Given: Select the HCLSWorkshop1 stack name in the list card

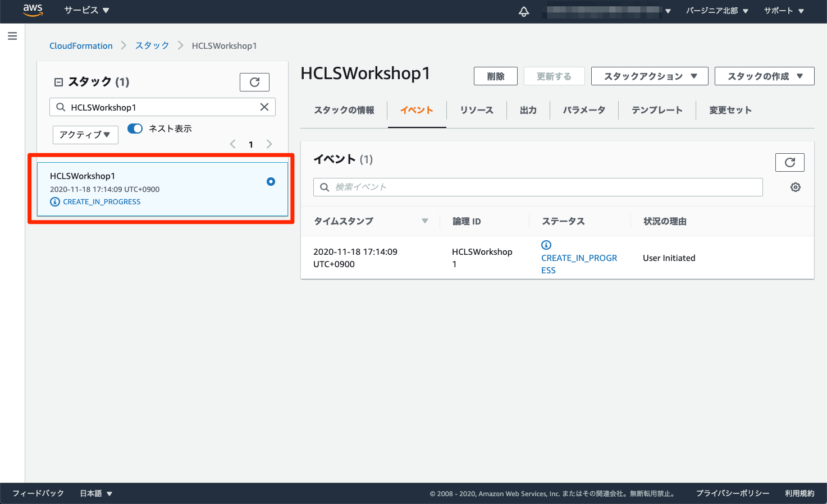Looking at the screenshot, I should coord(83,176).
